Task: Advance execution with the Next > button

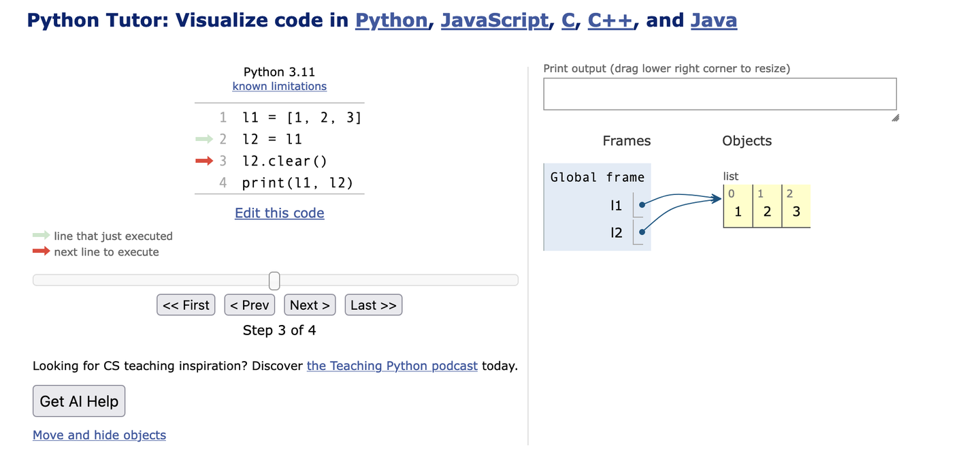Action: pos(310,305)
